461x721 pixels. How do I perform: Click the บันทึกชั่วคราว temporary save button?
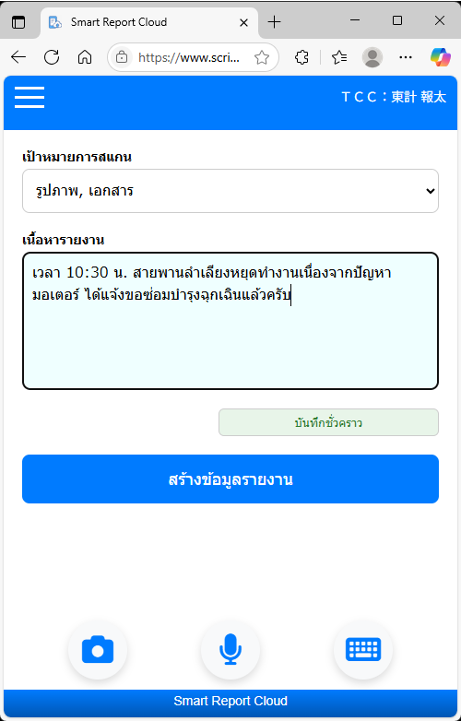point(329,422)
